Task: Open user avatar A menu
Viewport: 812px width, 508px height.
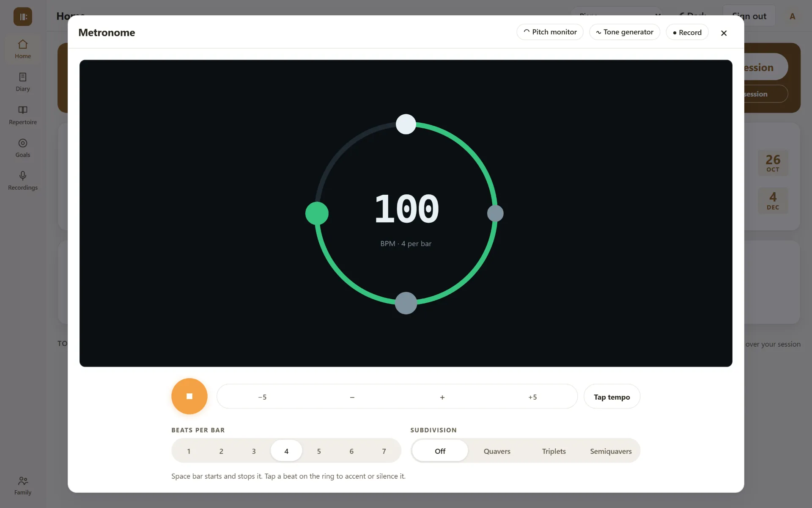Action: click(792, 16)
